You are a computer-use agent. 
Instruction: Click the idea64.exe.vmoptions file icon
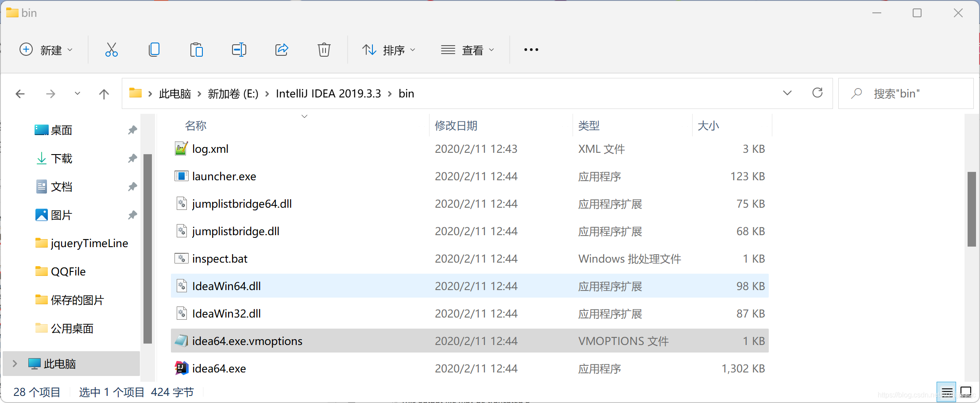(x=181, y=341)
